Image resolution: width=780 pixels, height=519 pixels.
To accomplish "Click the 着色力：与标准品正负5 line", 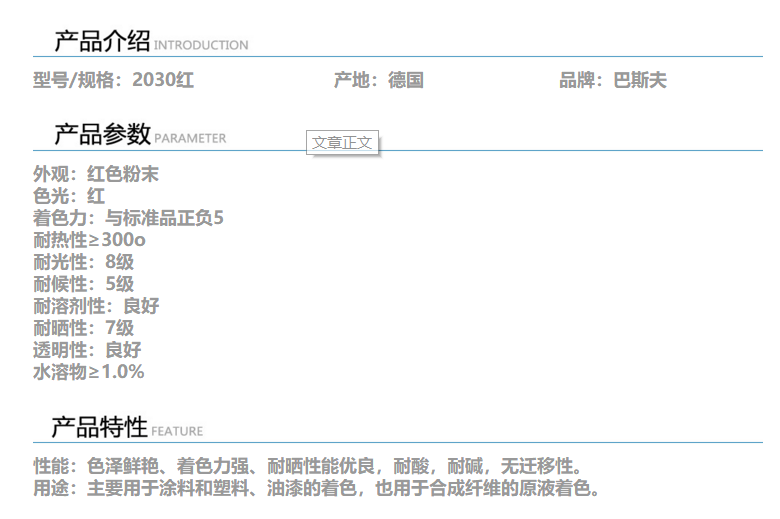I will (x=128, y=218).
